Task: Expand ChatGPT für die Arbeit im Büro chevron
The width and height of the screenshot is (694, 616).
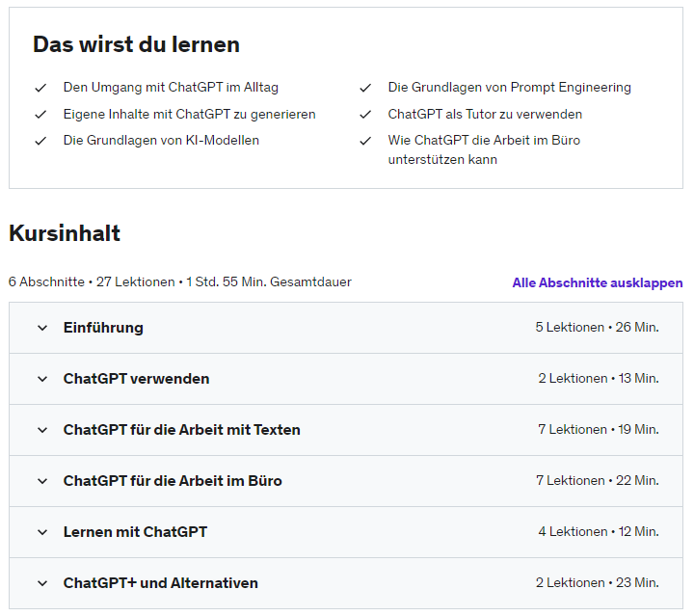Action: [x=42, y=481]
